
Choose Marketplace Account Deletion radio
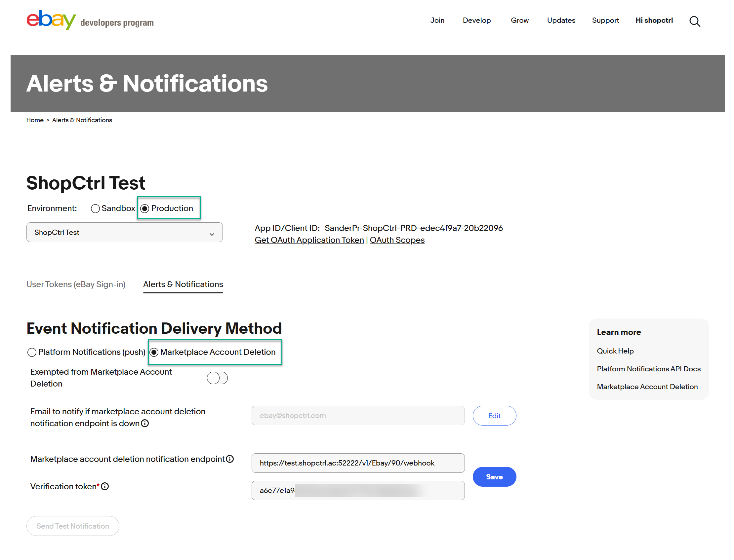click(154, 352)
